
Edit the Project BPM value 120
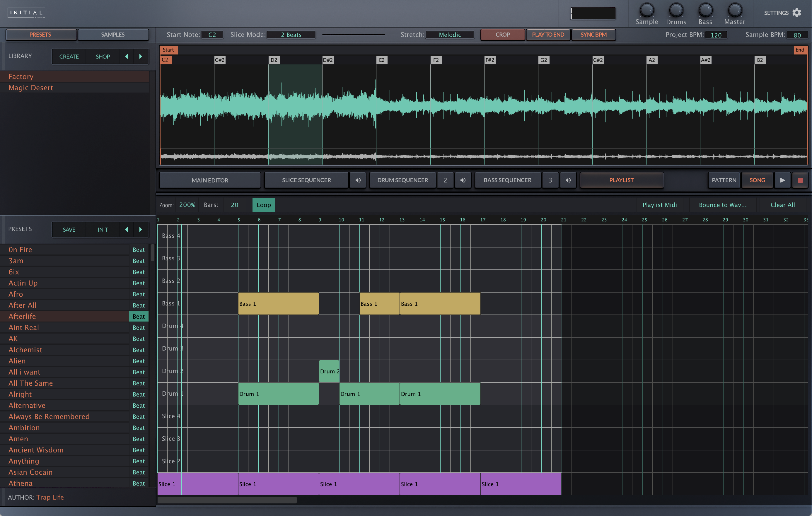716,35
